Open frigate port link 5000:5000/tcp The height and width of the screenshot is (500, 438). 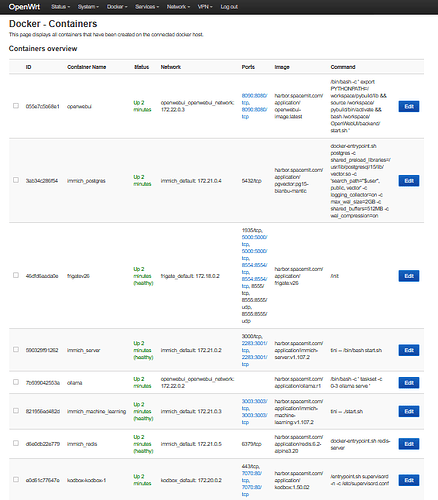click(x=254, y=241)
